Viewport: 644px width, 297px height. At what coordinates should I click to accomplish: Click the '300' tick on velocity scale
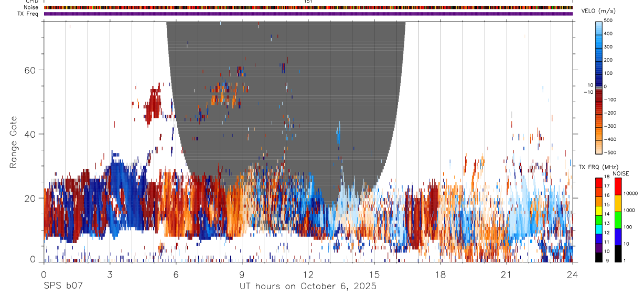(x=609, y=47)
